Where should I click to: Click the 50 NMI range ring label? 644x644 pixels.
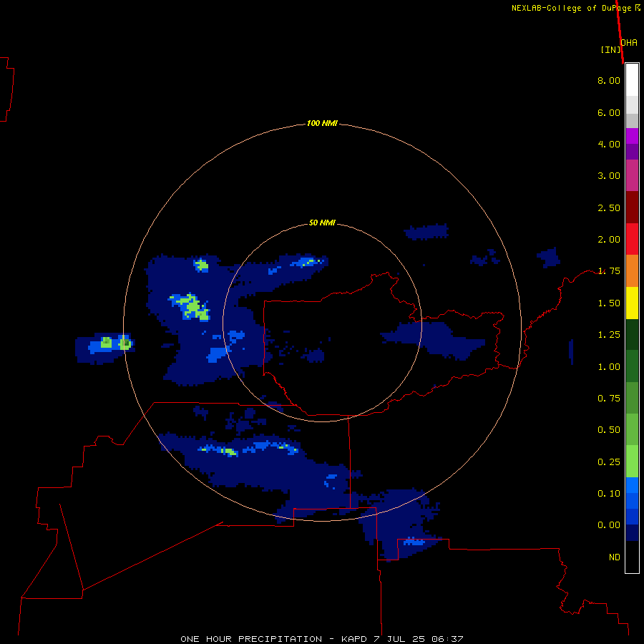click(322, 223)
